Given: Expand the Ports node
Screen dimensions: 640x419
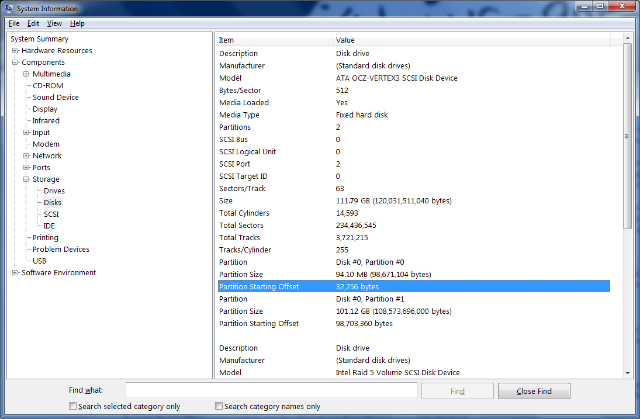Looking at the screenshot, I should pos(26,167).
